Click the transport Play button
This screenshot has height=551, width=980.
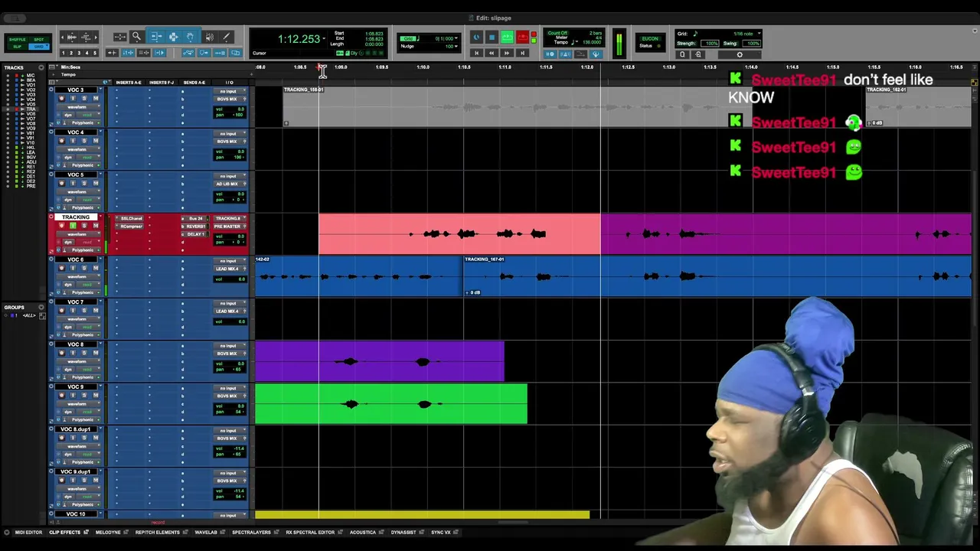[507, 37]
